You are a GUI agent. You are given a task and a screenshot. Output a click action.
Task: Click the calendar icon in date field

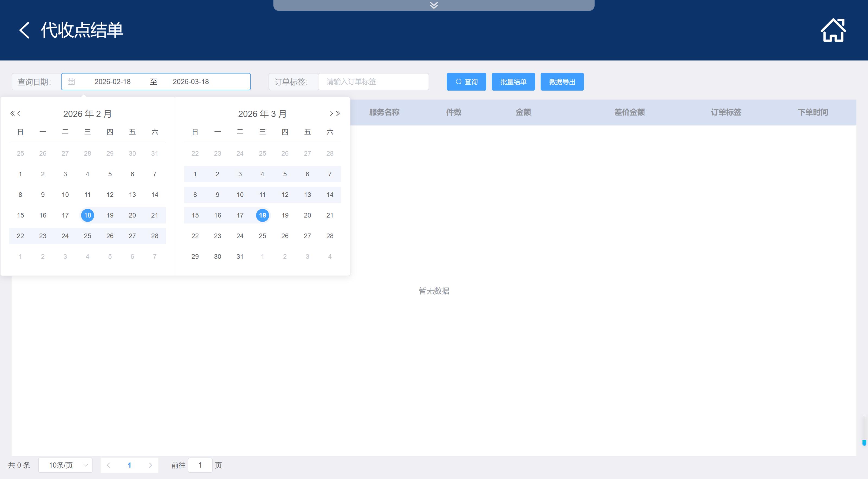(71, 82)
